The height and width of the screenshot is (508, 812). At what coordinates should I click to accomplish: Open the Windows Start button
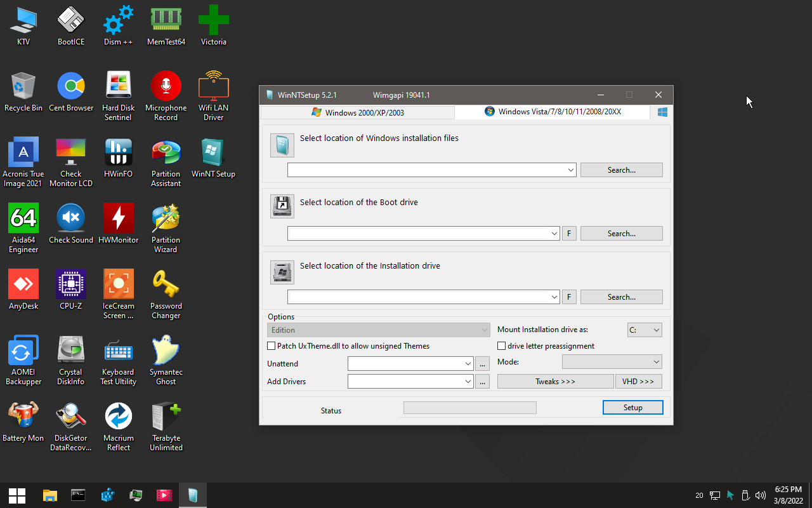tap(17, 495)
